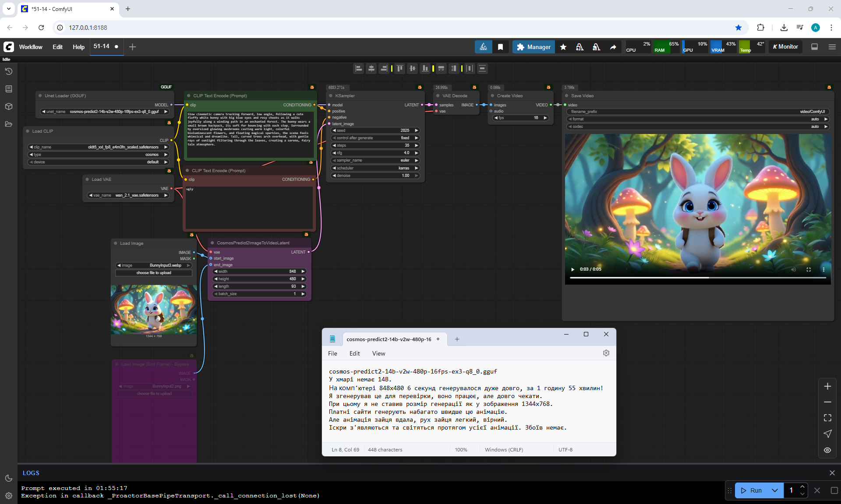The width and height of the screenshot is (841, 504).
Task: Open the scheduler karras combo box
Action: pos(375,168)
